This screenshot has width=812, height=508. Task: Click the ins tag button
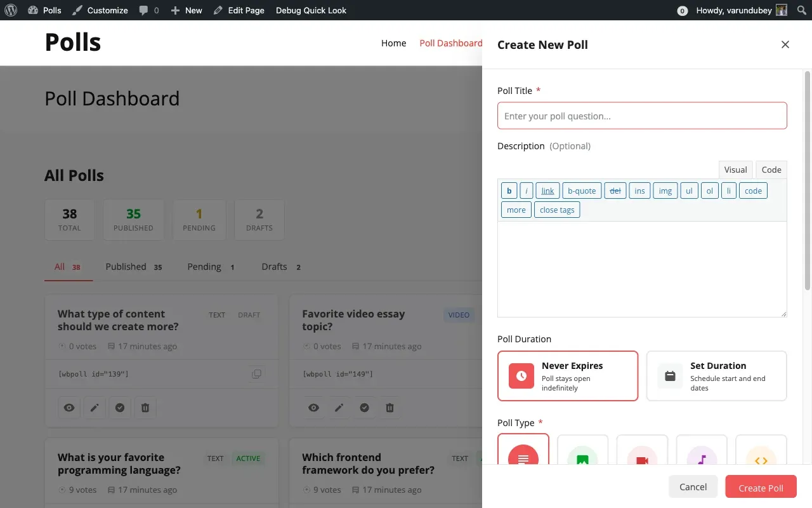coord(639,190)
